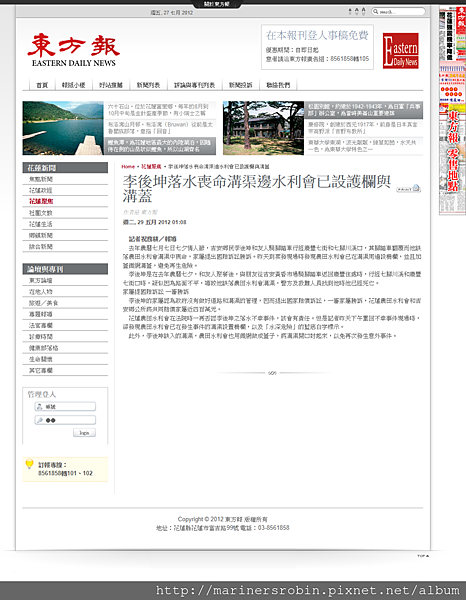
Task: Open the 首頁 navigation tab
Action: (42, 85)
